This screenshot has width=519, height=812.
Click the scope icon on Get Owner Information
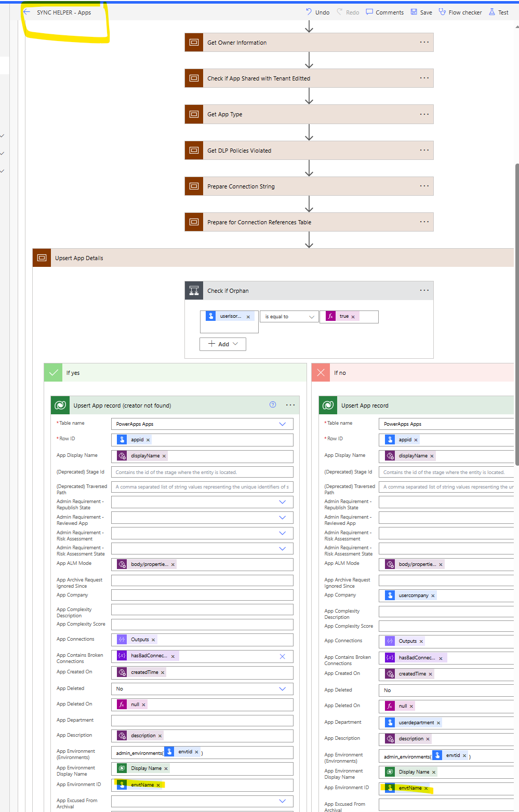tap(194, 42)
